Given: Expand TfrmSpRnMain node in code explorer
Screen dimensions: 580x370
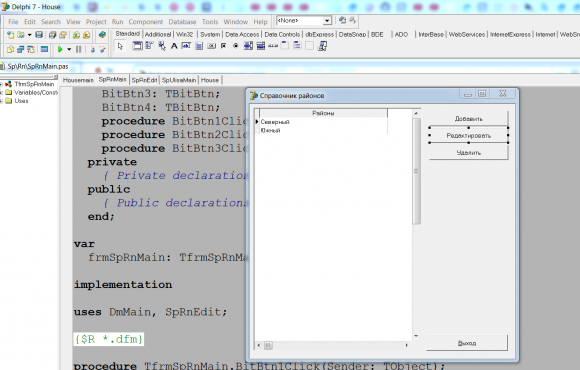Looking at the screenshot, I should tap(1, 84).
